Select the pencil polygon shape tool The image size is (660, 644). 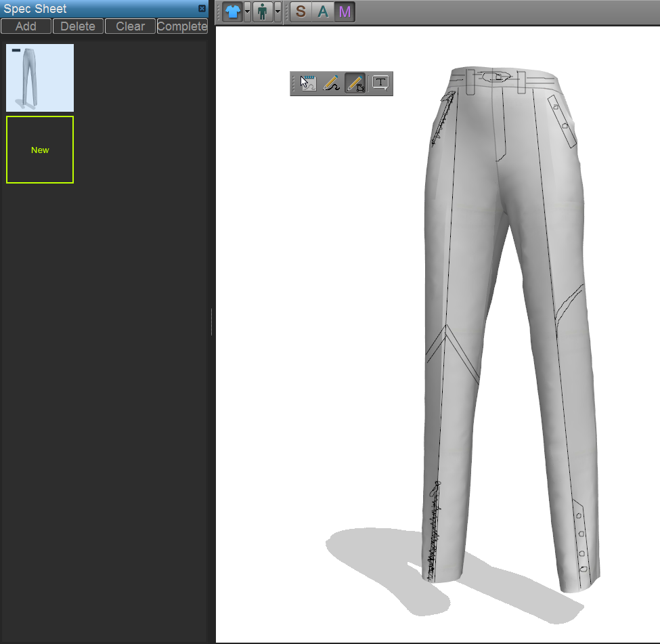coord(355,84)
